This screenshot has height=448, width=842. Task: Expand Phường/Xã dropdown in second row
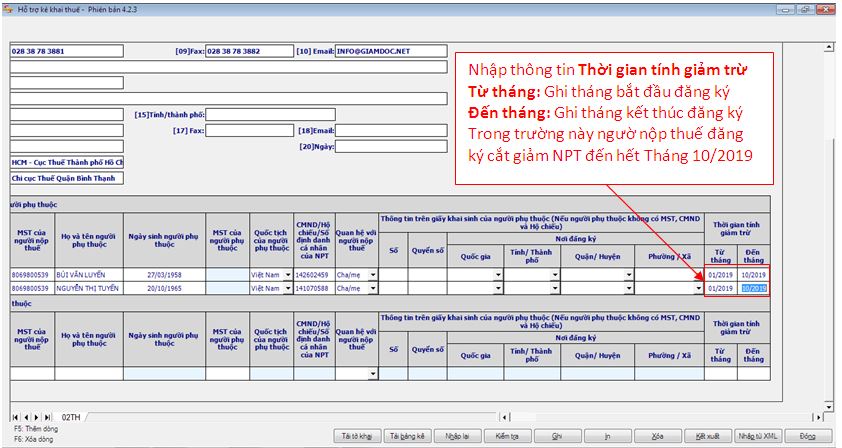[698, 288]
